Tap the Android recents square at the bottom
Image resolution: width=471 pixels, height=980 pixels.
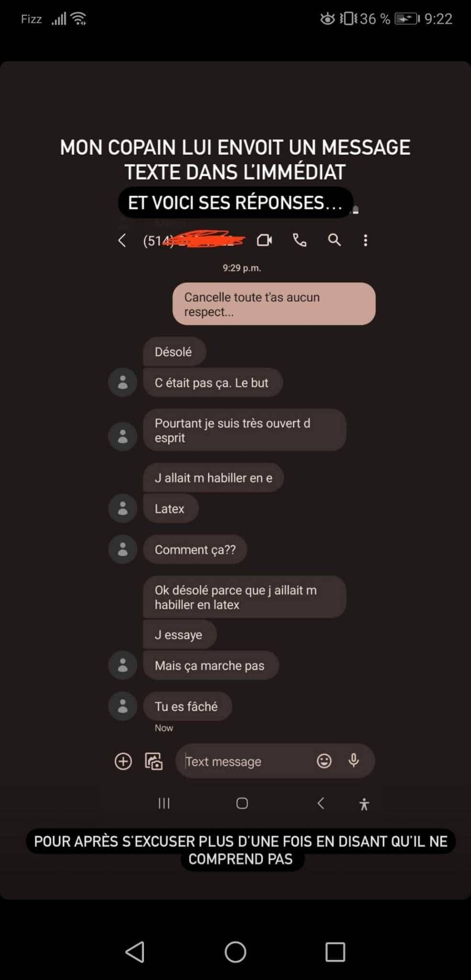point(335,952)
